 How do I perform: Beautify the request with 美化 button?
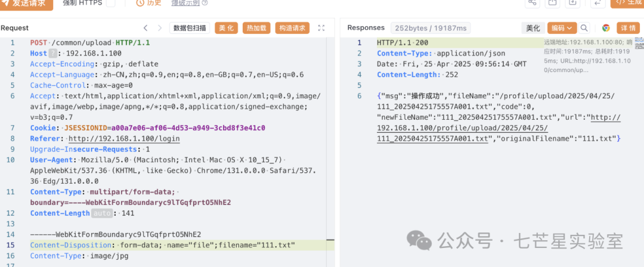[227, 28]
